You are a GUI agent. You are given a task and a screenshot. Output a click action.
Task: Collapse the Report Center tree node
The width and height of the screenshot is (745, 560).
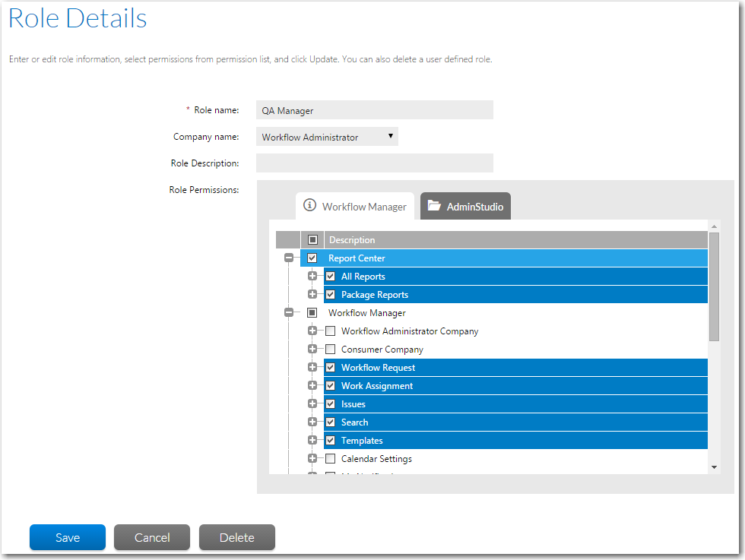pyautogui.click(x=289, y=258)
